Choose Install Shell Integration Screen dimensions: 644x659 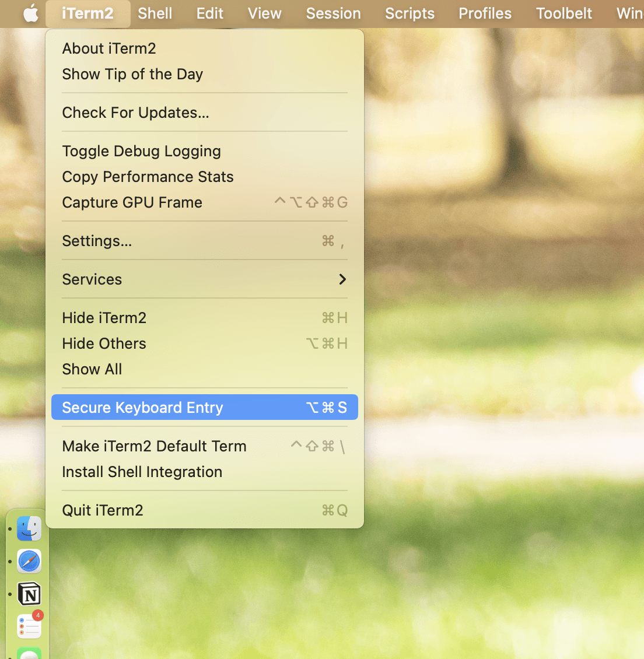[x=142, y=472]
